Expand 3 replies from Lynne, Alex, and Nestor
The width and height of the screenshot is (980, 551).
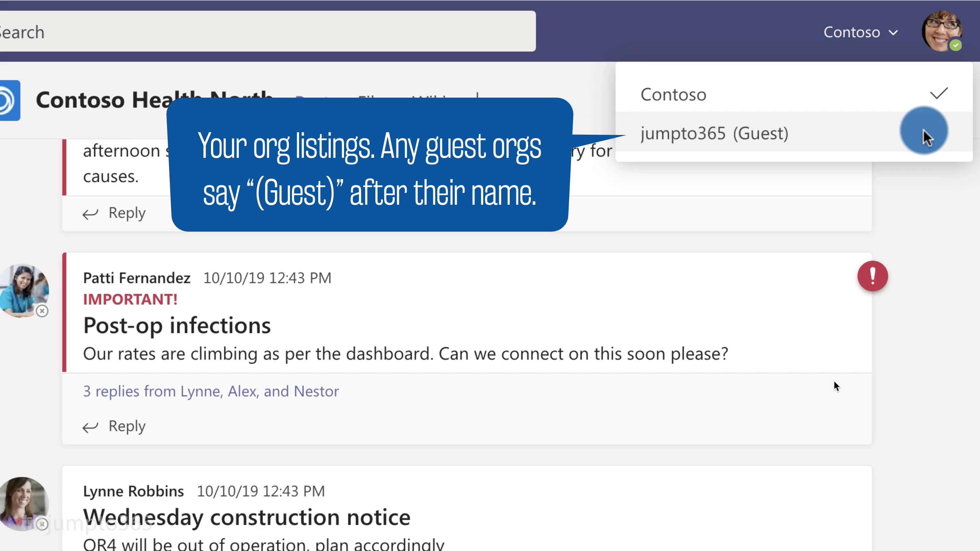click(x=211, y=391)
